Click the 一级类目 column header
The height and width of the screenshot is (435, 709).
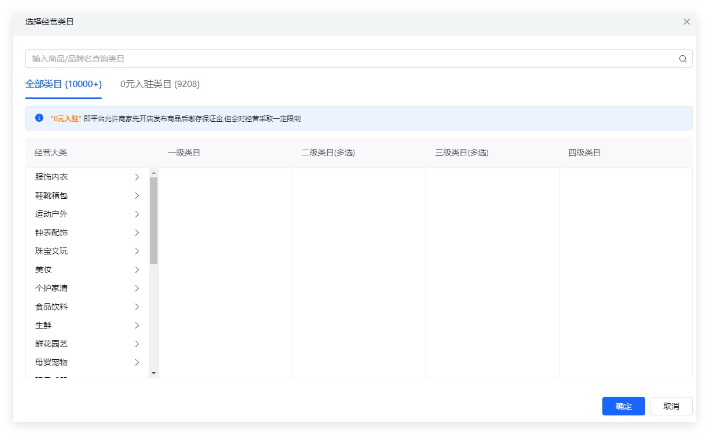click(x=184, y=152)
